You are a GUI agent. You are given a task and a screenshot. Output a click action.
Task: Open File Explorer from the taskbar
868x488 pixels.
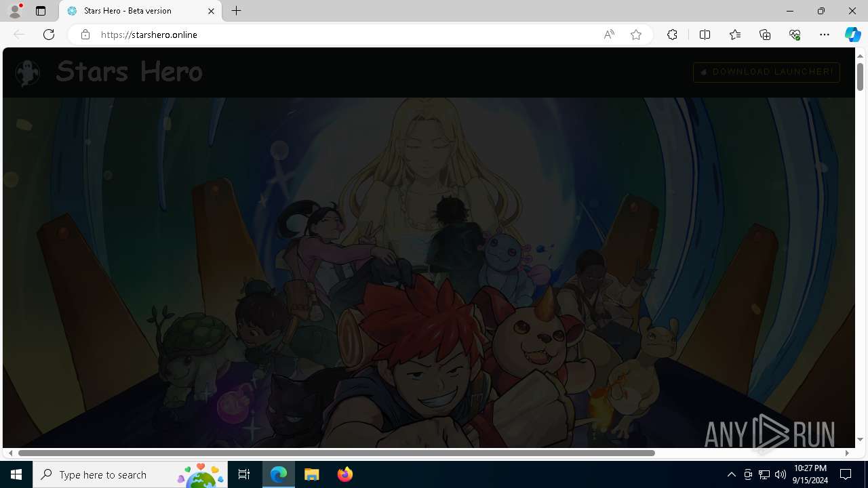312,474
